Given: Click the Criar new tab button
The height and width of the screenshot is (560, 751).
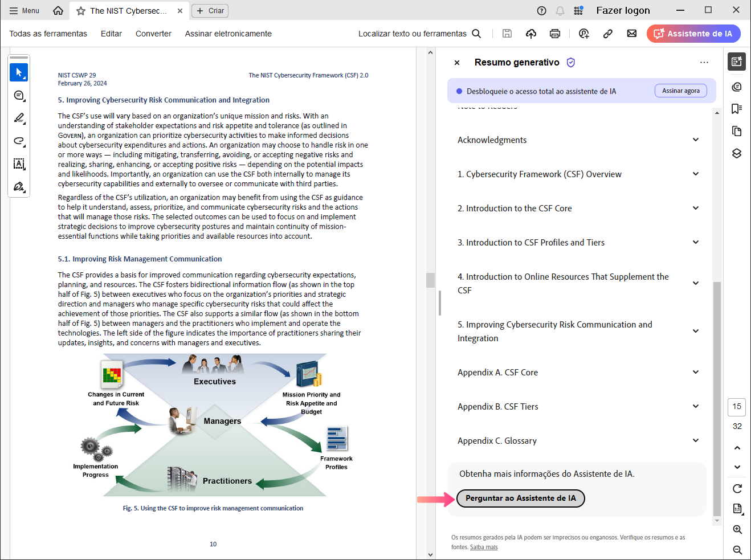Looking at the screenshot, I should (x=210, y=10).
